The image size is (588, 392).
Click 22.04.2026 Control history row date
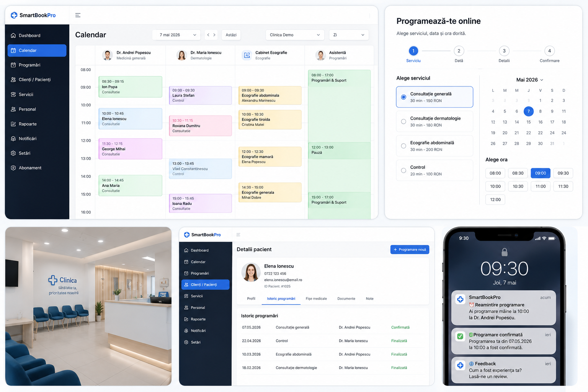coord(251,341)
